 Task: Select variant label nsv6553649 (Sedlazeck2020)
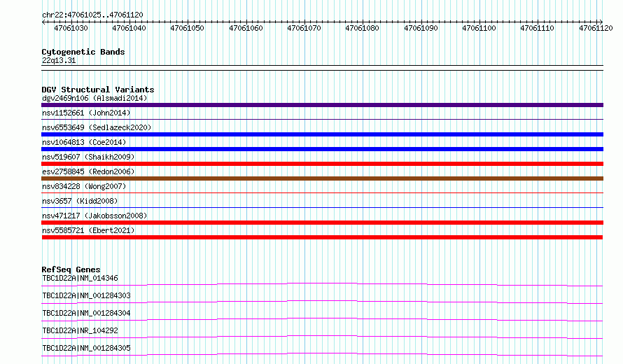(x=97, y=127)
